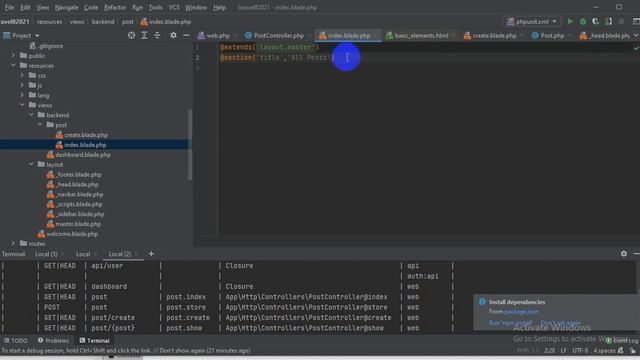The image size is (640, 360).
Task: Open the Refactor menu
Action: pyautogui.click(x=115, y=7)
